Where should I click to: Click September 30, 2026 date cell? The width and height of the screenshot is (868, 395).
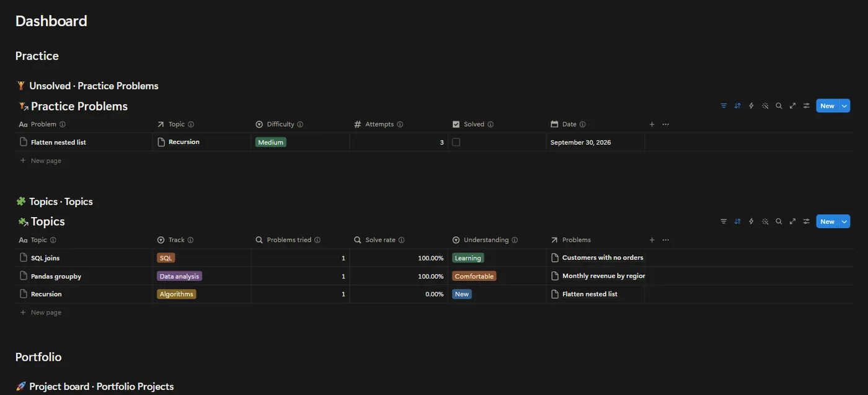(x=581, y=142)
